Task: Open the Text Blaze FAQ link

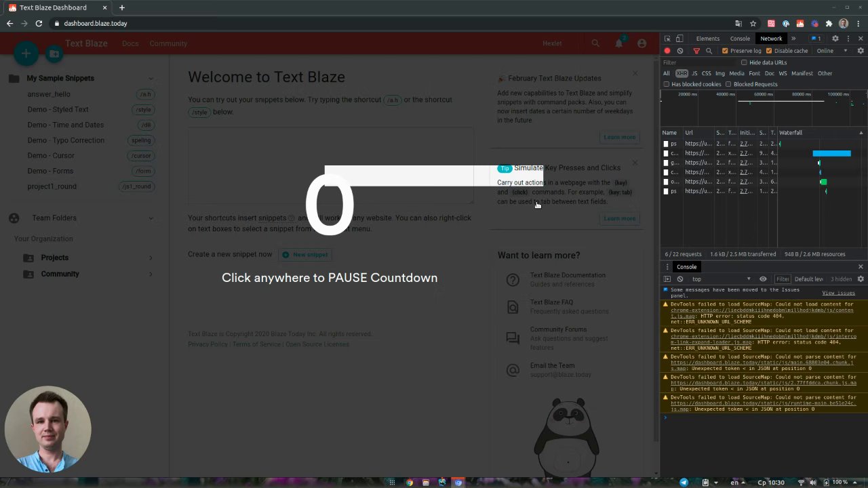Action: point(551,302)
